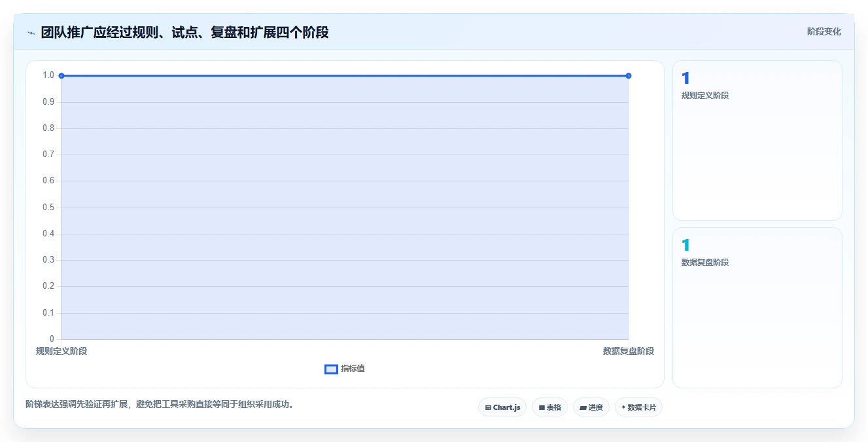The image size is (868, 442).
Task: Click data point at 数据复盘阶段
Action: point(629,76)
